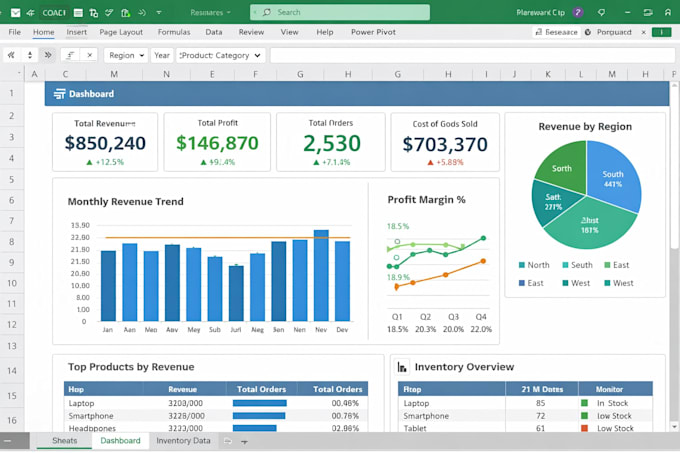Click the purple help question mark icon
The image size is (680, 453).
point(578,12)
